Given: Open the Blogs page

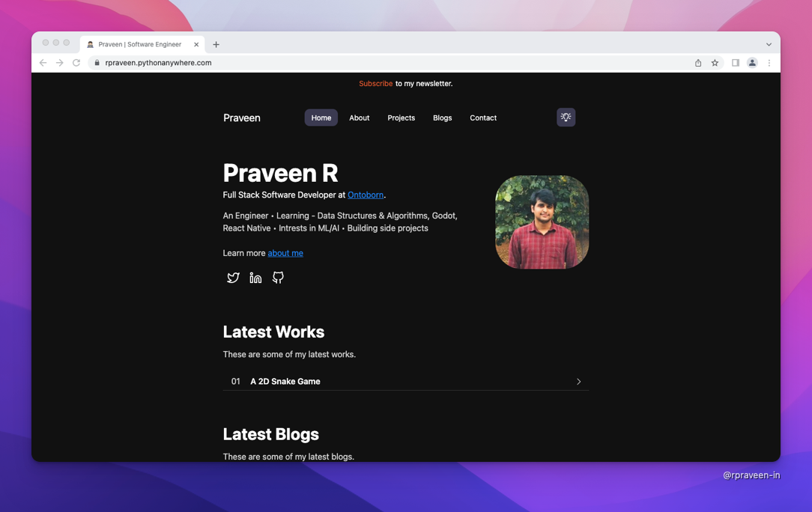Looking at the screenshot, I should [442, 118].
